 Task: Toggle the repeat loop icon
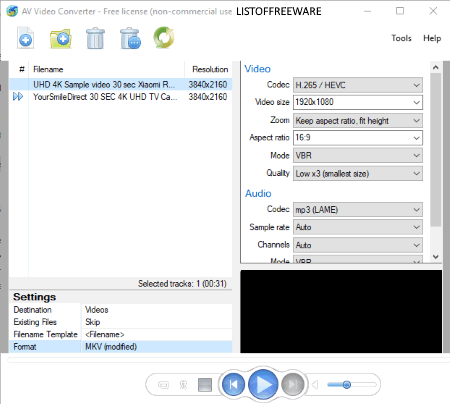pyautogui.click(x=163, y=385)
